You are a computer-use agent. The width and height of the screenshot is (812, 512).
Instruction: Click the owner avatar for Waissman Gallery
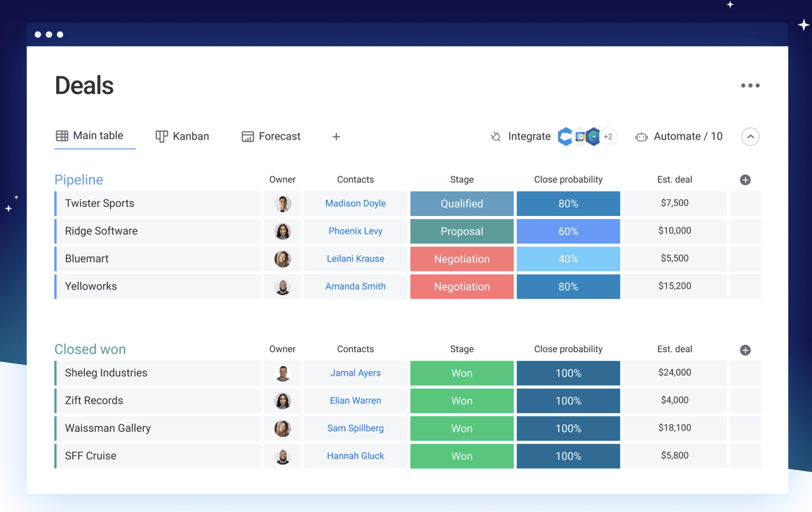pos(283,429)
